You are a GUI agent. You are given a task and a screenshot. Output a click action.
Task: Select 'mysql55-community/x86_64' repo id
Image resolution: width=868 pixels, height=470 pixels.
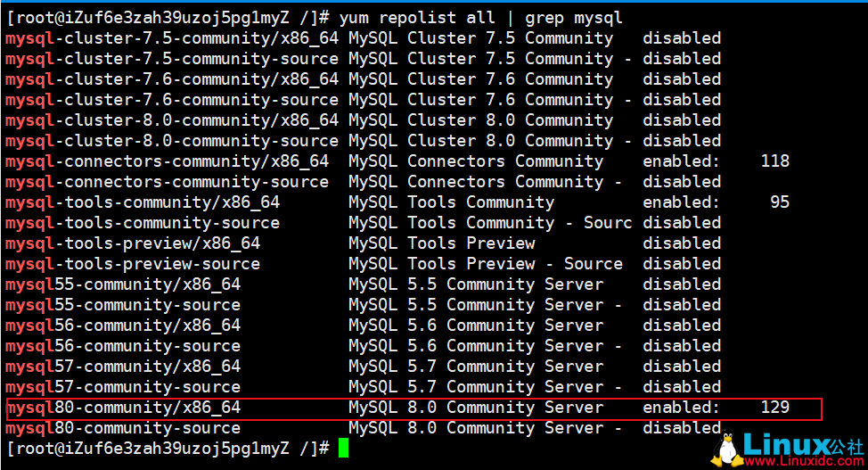123,284
